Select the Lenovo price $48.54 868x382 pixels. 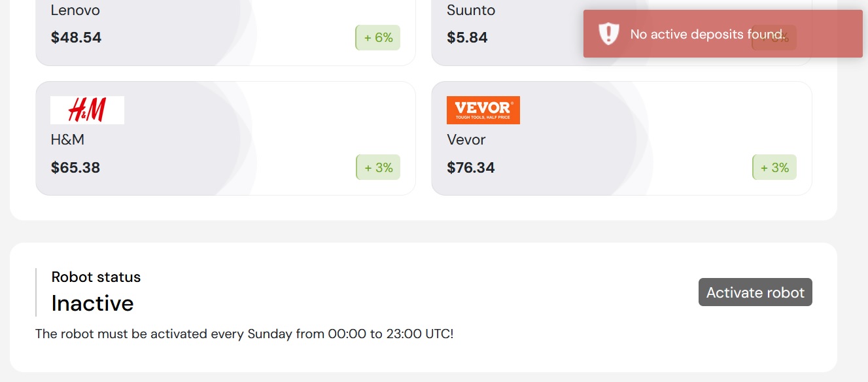[77, 37]
